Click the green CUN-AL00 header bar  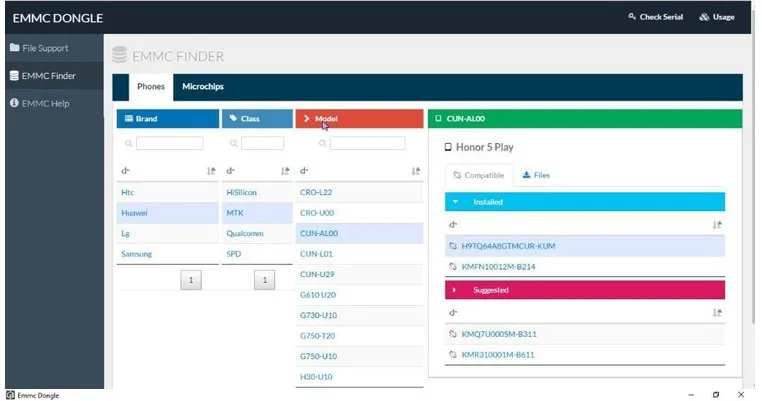point(585,119)
